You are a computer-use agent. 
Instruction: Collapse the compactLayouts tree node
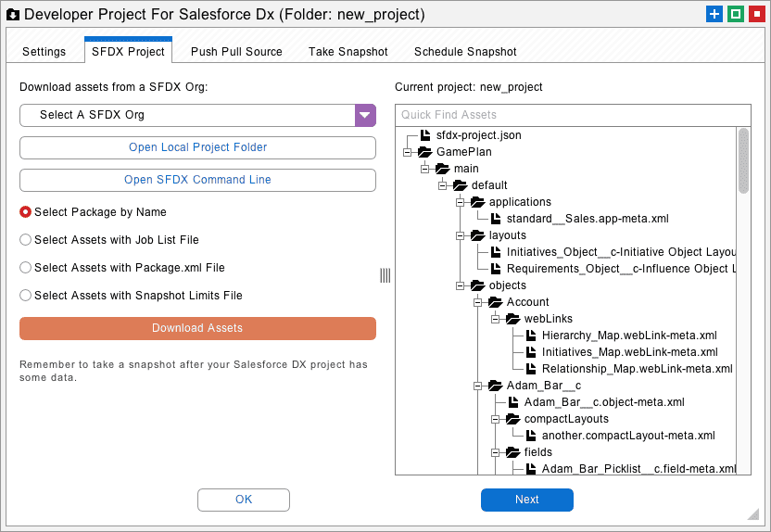496,420
